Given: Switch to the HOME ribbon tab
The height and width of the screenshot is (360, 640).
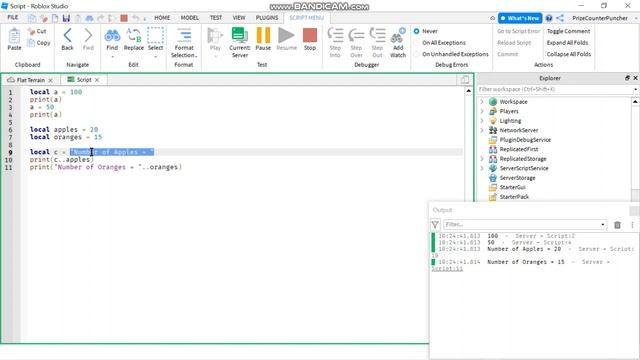Looking at the screenshot, I should coord(162,18).
